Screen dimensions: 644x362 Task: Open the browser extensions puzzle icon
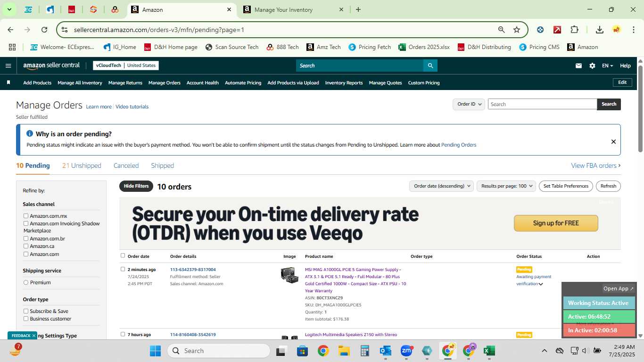(574, 30)
